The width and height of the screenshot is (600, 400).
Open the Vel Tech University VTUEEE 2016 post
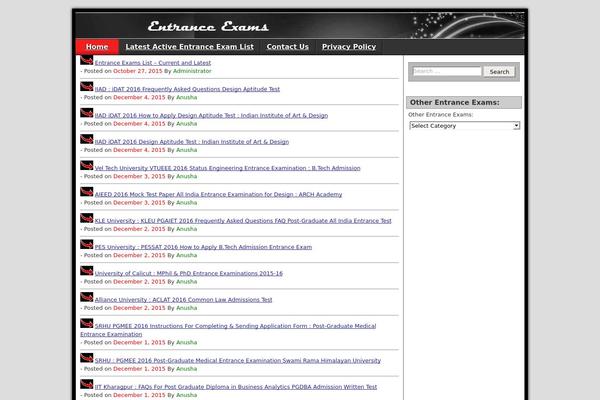[x=227, y=168]
